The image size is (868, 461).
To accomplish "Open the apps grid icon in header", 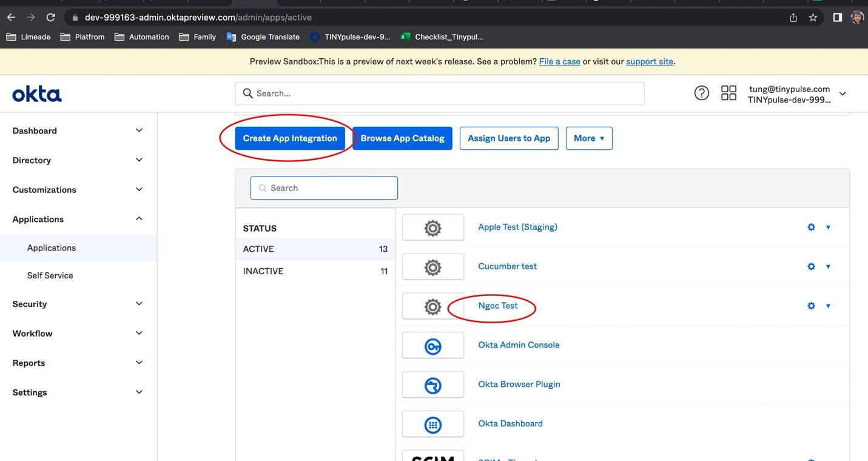I will point(728,93).
